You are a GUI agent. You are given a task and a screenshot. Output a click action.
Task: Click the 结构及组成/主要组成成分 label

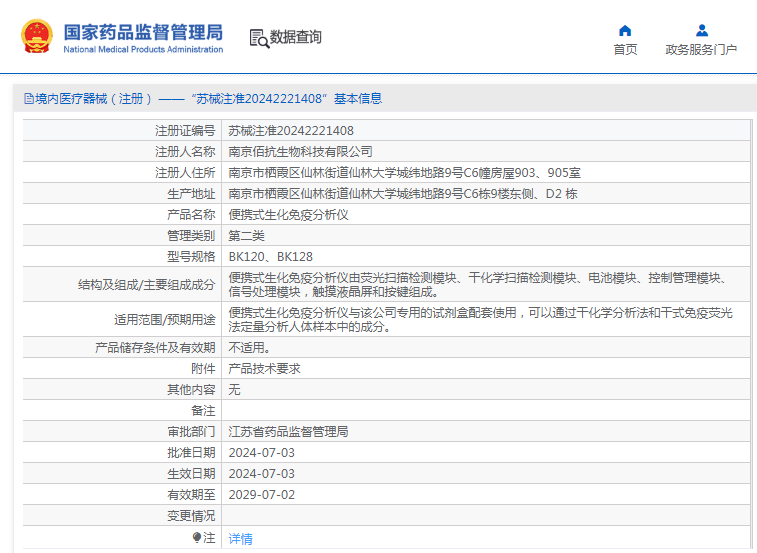146,285
